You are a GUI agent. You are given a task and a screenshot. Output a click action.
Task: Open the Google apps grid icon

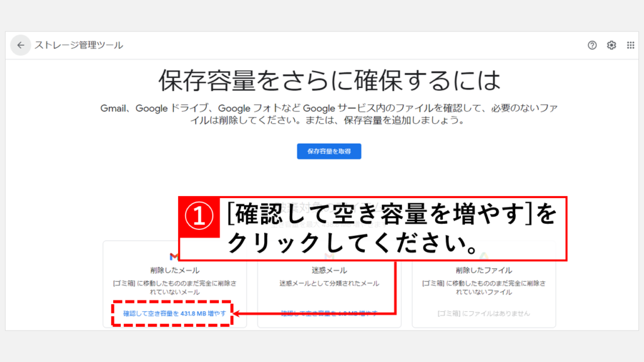tap(630, 45)
